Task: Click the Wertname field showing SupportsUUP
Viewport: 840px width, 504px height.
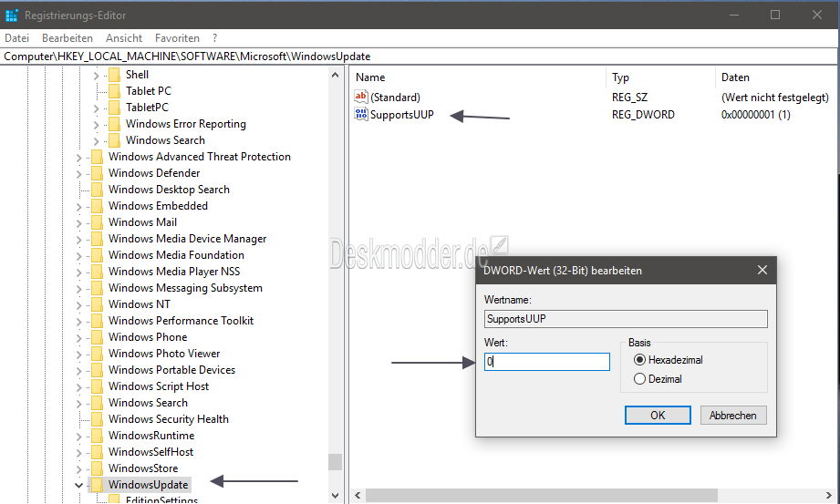Action: (x=626, y=319)
